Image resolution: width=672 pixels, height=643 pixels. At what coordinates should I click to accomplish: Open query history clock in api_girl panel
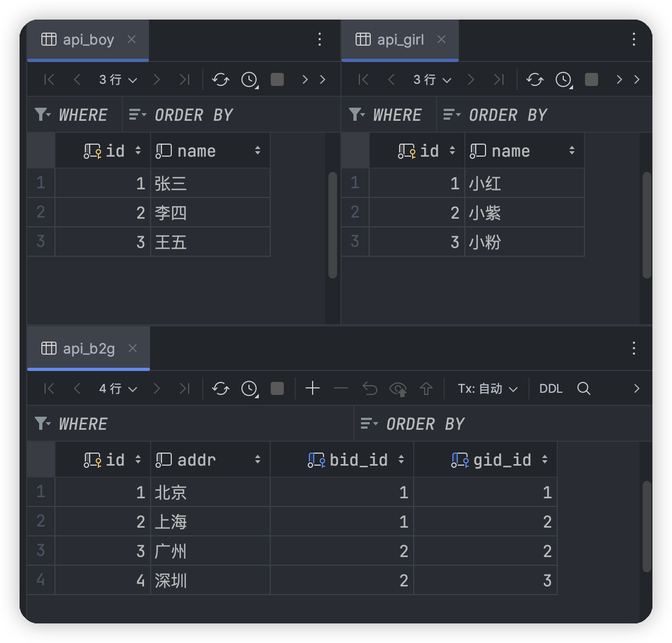[564, 80]
